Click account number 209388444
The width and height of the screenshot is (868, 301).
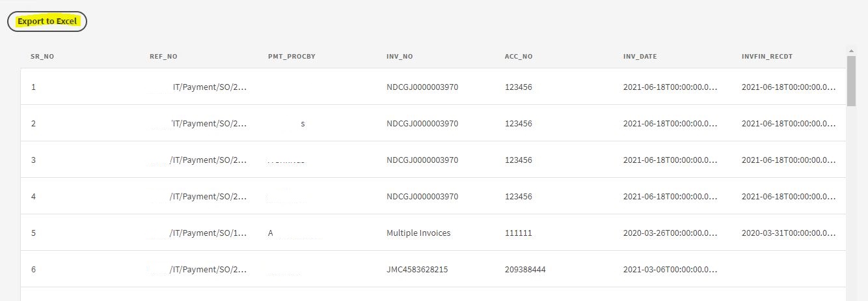[x=525, y=269]
